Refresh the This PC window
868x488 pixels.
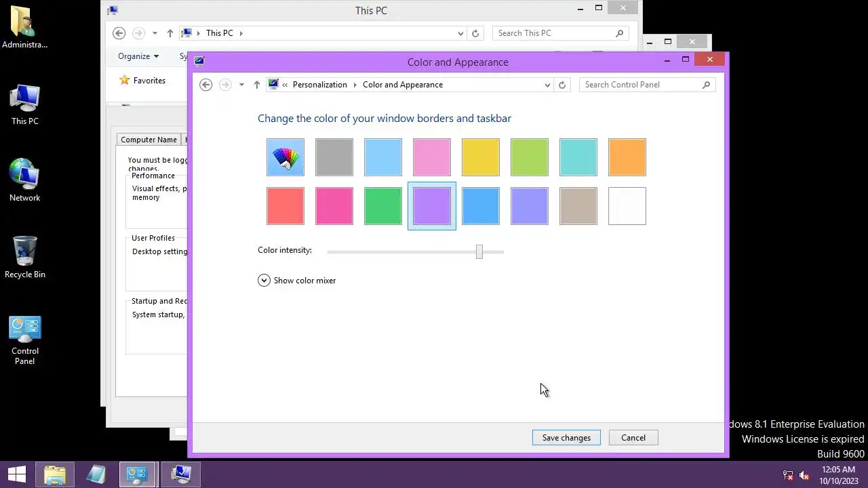475,33
